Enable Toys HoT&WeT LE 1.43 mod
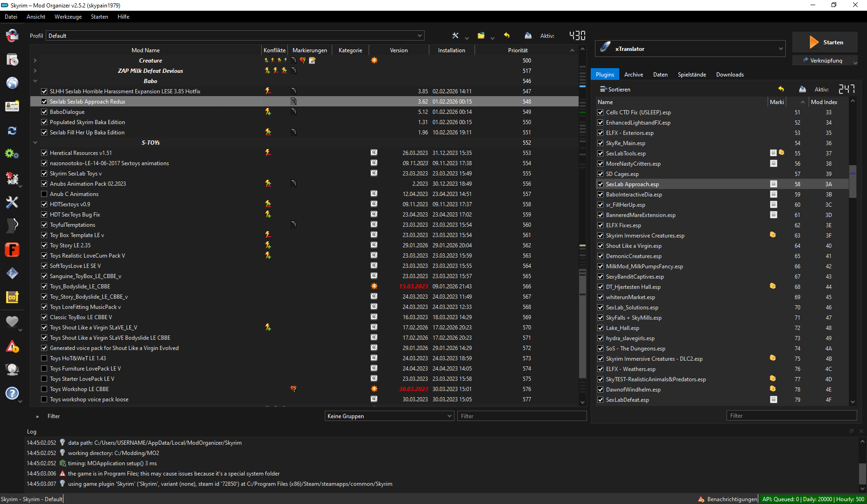The height and width of the screenshot is (504, 867). tap(44, 358)
